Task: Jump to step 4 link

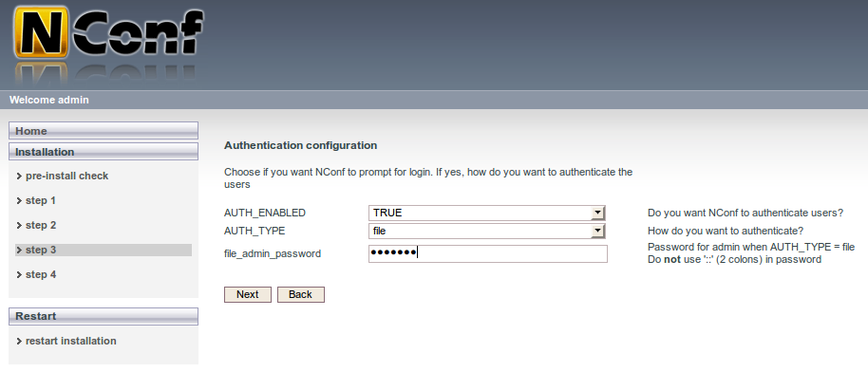Action: click(x=41, y=274)
